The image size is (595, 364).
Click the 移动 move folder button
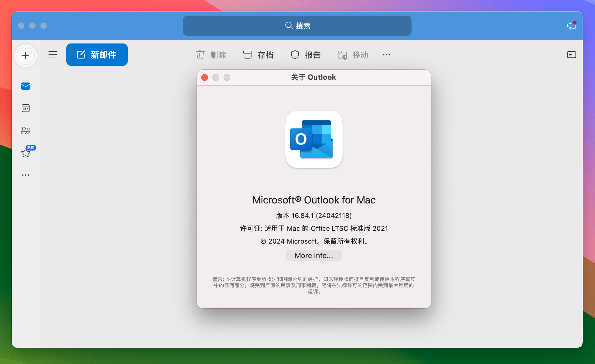pyautogui.click(x=353, y=55)
